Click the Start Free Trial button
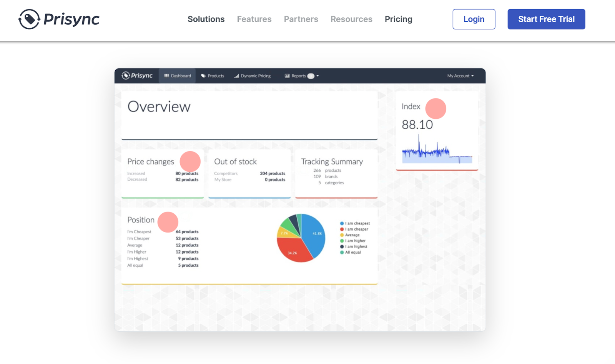 [x=546, y=19]
